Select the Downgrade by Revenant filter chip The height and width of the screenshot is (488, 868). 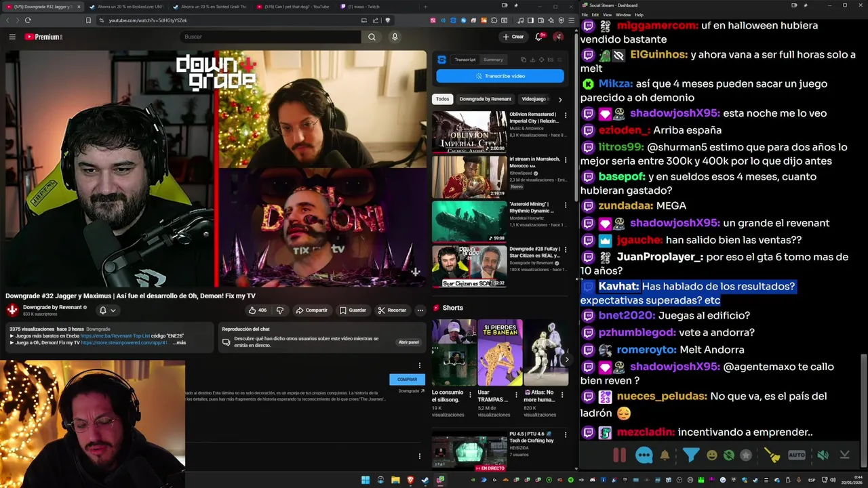click(x=486, y=99)
